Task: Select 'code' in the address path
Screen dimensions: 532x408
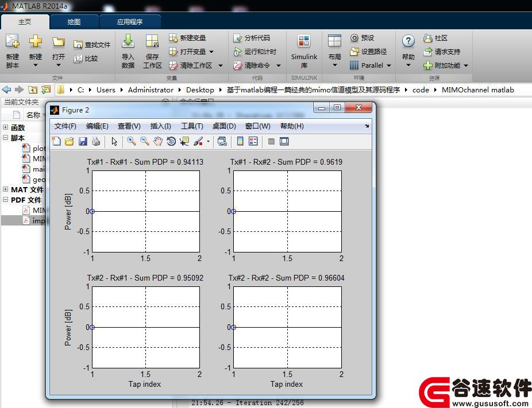Action: click(x=421, y=90)
